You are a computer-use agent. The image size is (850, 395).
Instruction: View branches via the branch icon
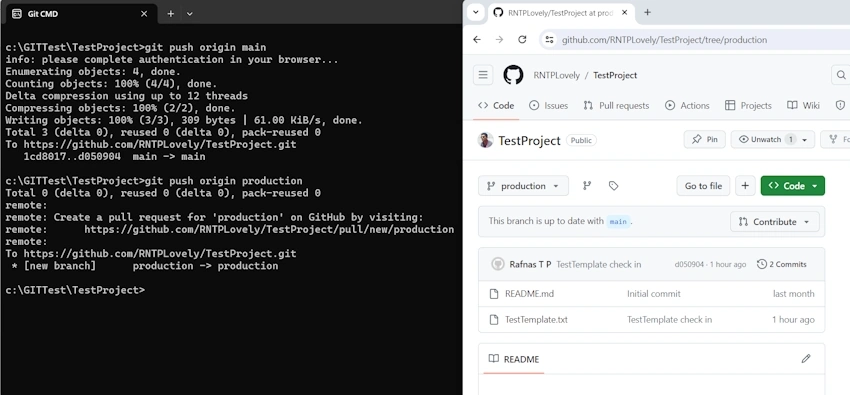pyautogui.click(x=587, y=186)
